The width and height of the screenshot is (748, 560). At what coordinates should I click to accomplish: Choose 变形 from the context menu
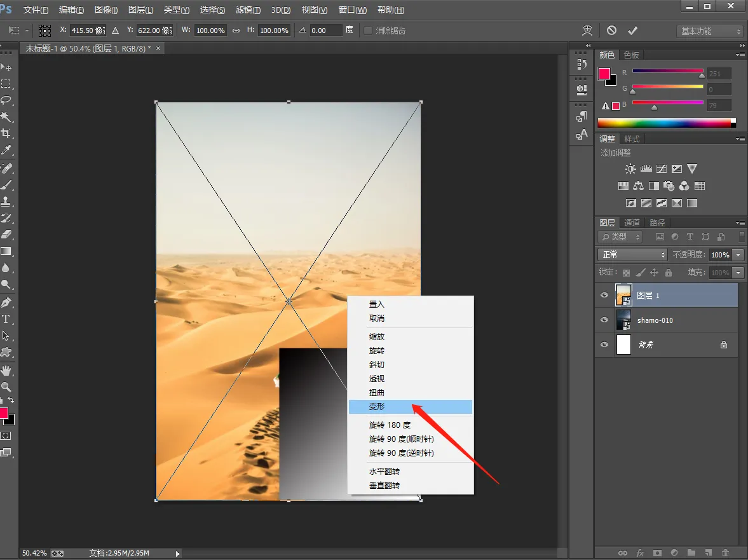(411, 406)
